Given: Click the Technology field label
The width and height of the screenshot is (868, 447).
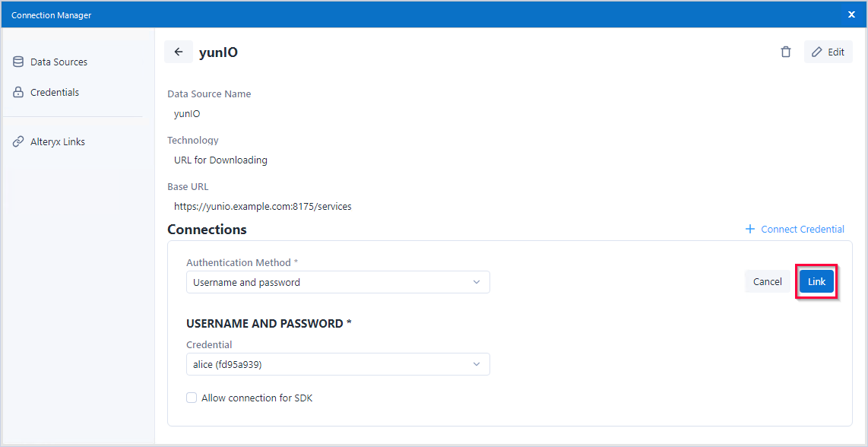Looking at the screenshot, I should pos(193,140).
